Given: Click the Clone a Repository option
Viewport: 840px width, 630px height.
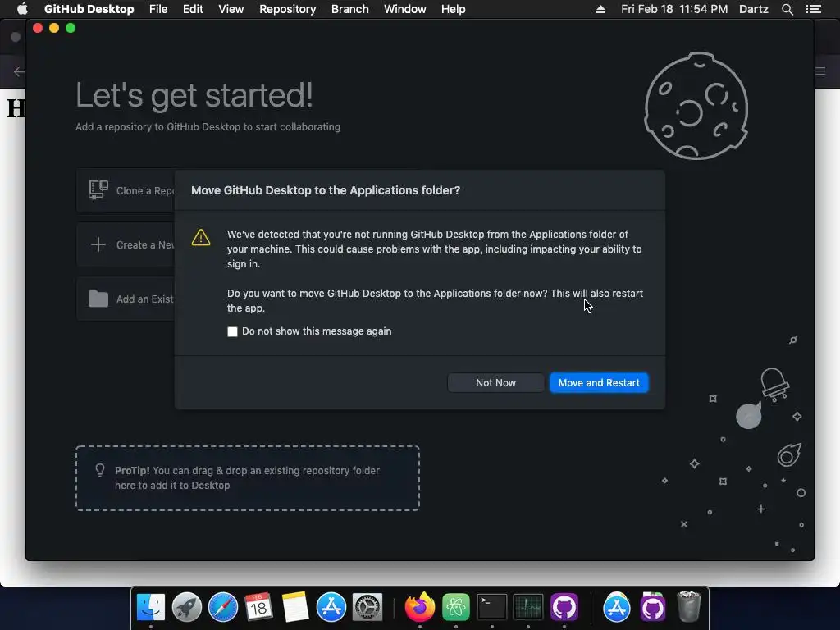Looking at the screenshot, I should pos(126,190).
